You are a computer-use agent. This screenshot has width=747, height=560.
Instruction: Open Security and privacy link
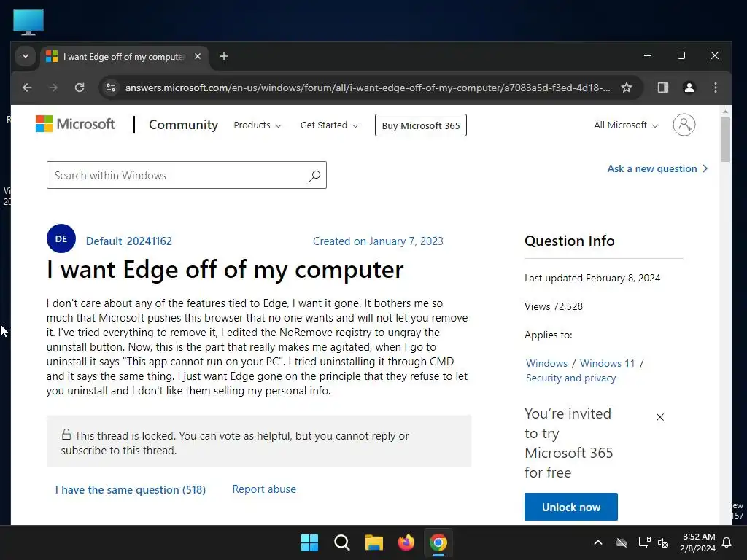(570, 378)
